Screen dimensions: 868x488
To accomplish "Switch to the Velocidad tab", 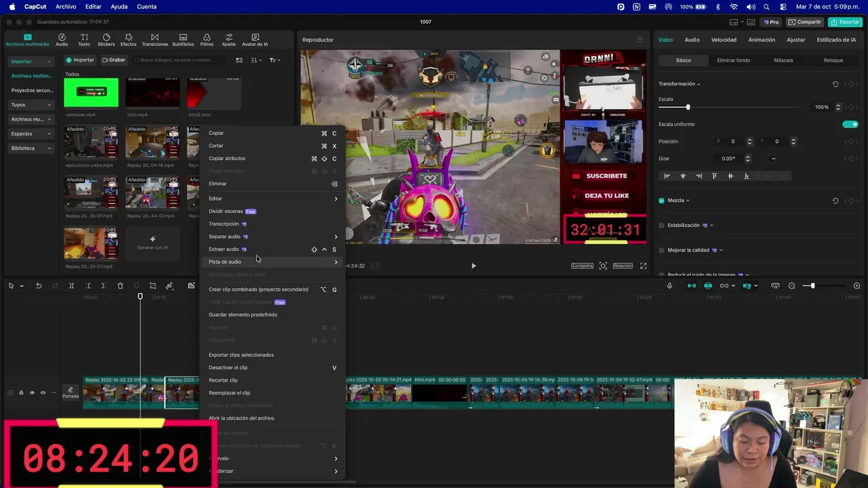I will pyautogui.click(x=724, y=40).
